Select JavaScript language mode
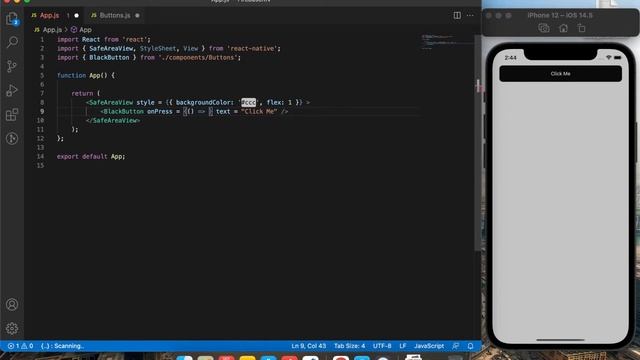The width and height of the screenshot is (640, 360). point(429,346)
